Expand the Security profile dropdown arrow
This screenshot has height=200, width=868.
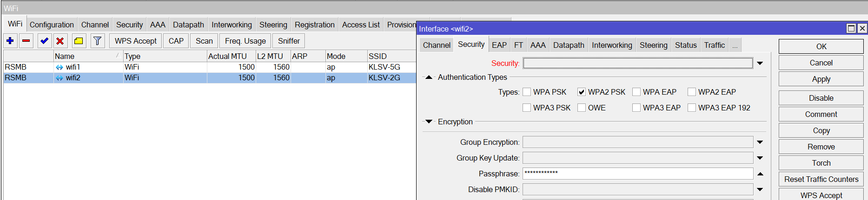coord(760,63)
